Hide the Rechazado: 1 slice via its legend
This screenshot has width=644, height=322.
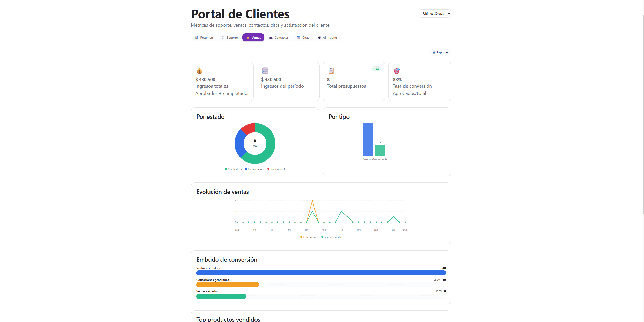pos(276,169)
